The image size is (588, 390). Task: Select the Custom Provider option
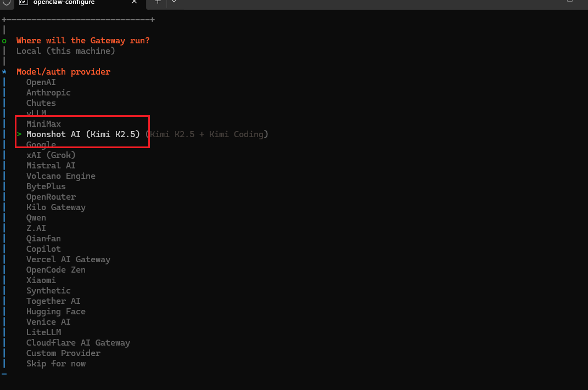coord(63,353)
